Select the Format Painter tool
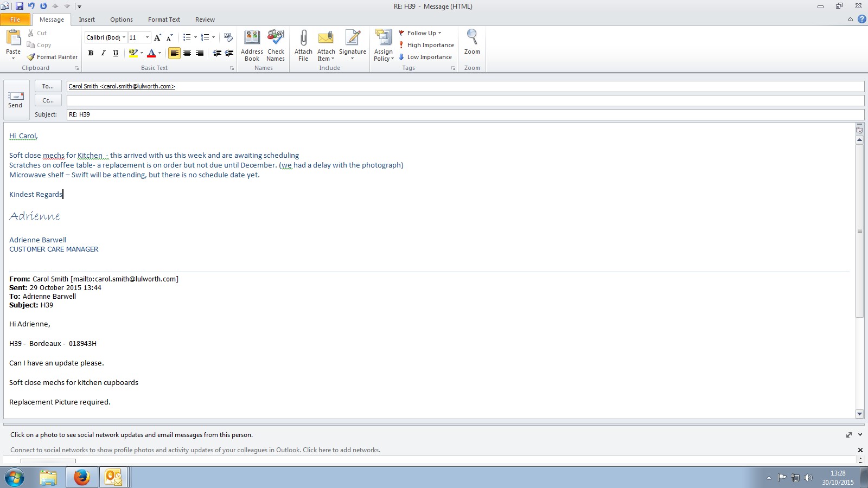Screen dimensions: 868x488 pyautogui.click(x=53, y=57)
